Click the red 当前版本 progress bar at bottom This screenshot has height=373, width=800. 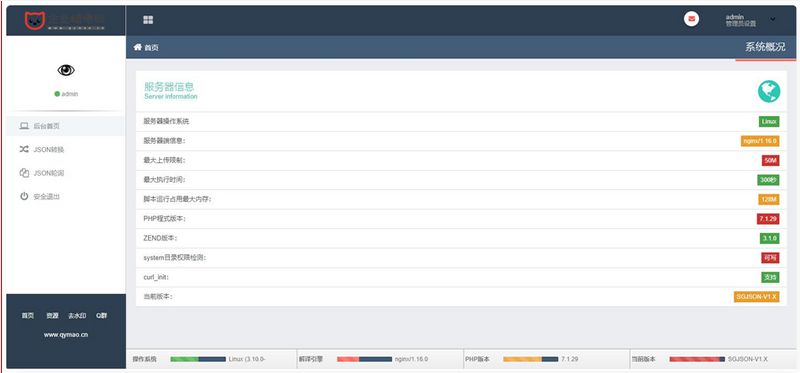(697, 359)
